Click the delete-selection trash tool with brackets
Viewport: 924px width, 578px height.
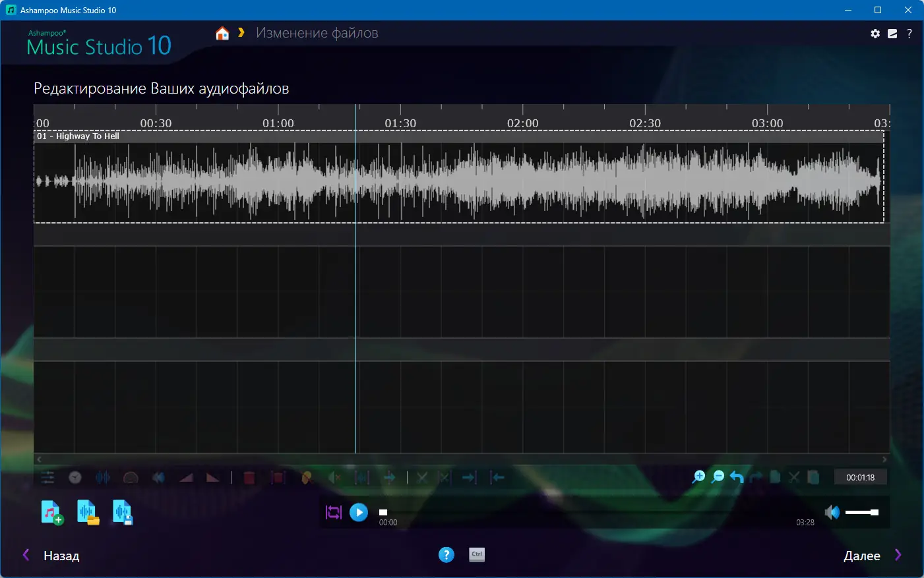point(278,477)
